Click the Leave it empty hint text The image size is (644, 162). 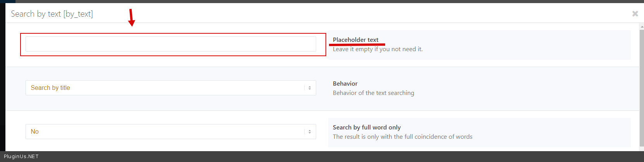tap(377, 49)
